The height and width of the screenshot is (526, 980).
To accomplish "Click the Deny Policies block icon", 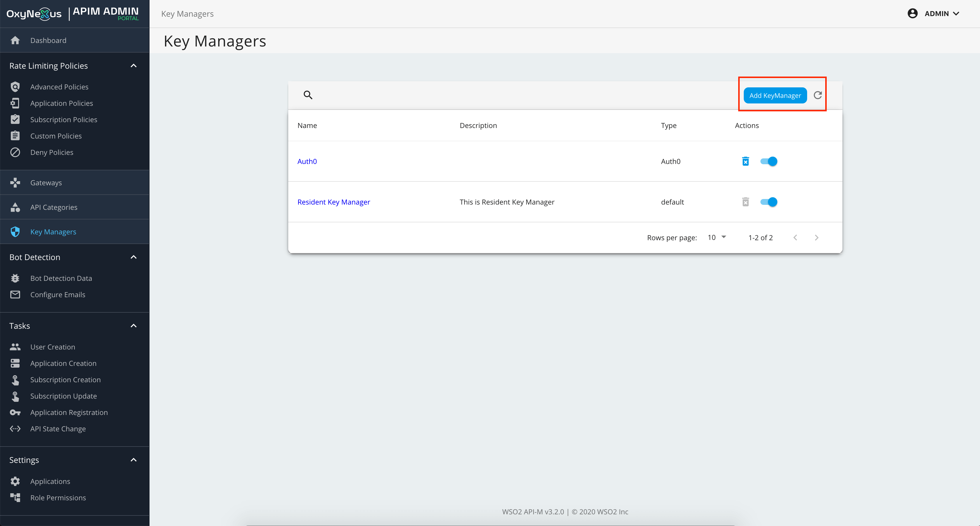I will click(15, 152).
